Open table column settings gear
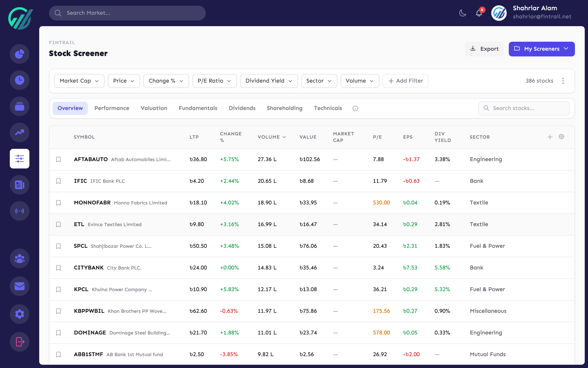 coord(561,137)
